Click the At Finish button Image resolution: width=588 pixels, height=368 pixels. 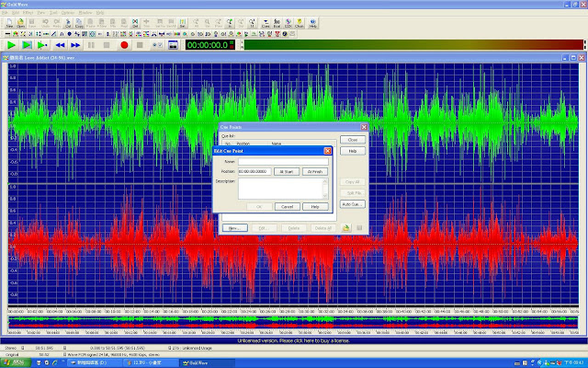313,171
